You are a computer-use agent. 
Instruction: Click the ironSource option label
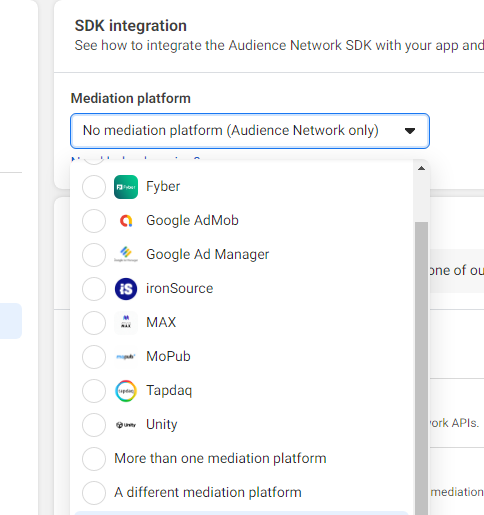click(179, 289)
